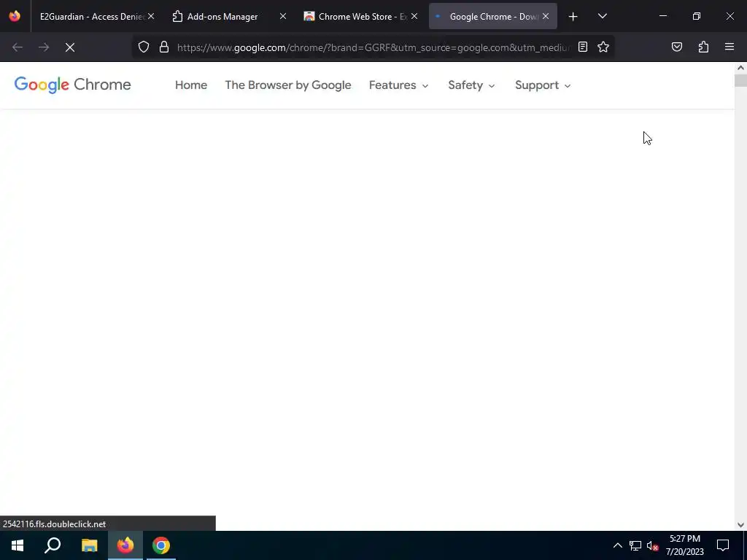Open tracking protection shield panel
This screenshot has height=560, width=747.
pos(144,47)
